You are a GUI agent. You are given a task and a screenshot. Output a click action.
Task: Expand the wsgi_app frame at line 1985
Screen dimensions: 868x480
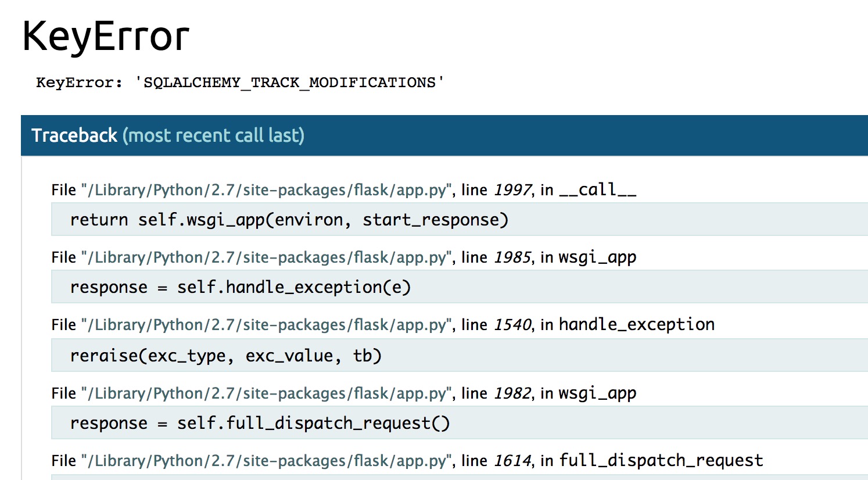click(x=343, y=257)
